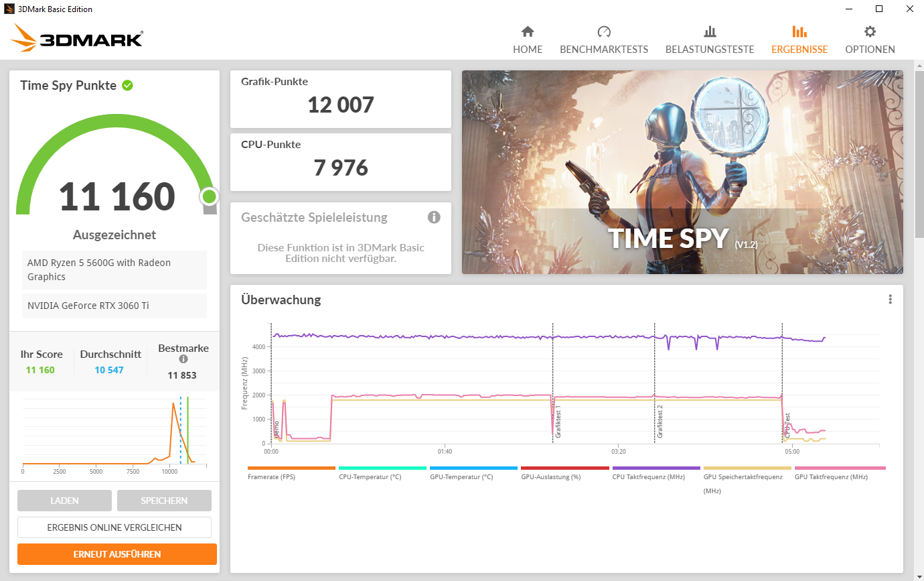
Task: Click the Ausgezeichnet rating label
Action: pos(114,235)
